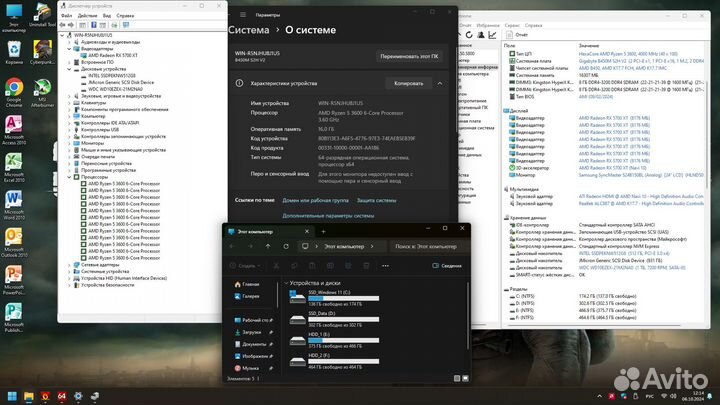The image size is (720, 405).
Task: Click the user icon in AIDA64 toolbar
Action: tap(481, 35)
